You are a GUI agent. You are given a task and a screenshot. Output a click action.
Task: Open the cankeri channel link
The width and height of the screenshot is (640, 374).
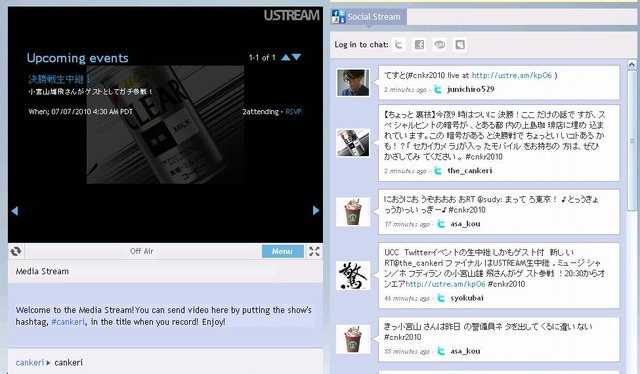[30, 362]
